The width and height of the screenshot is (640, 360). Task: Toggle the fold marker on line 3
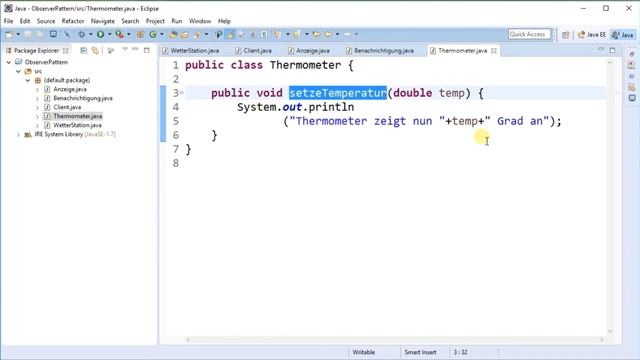pyautogui.click(x=182, y=93)
